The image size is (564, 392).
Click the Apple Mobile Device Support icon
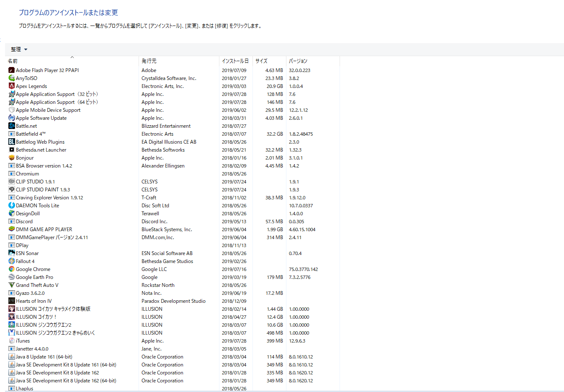(12, 110)
